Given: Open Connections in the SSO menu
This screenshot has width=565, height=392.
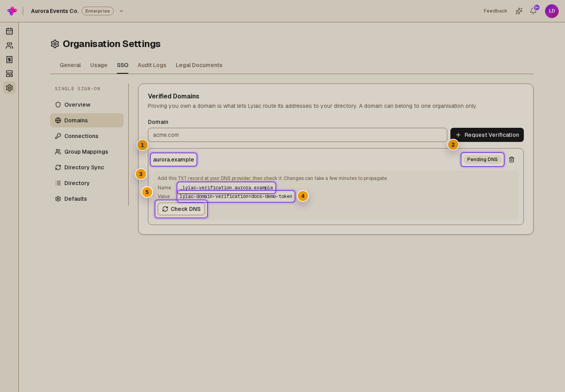Looking at the screenshot, I should click(x=87, y=136).
